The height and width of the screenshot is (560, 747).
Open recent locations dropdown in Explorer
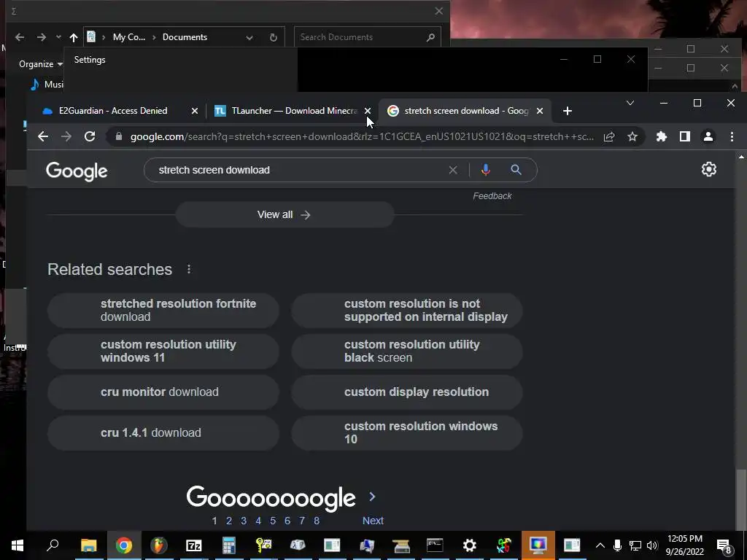[x=58, y=37]
